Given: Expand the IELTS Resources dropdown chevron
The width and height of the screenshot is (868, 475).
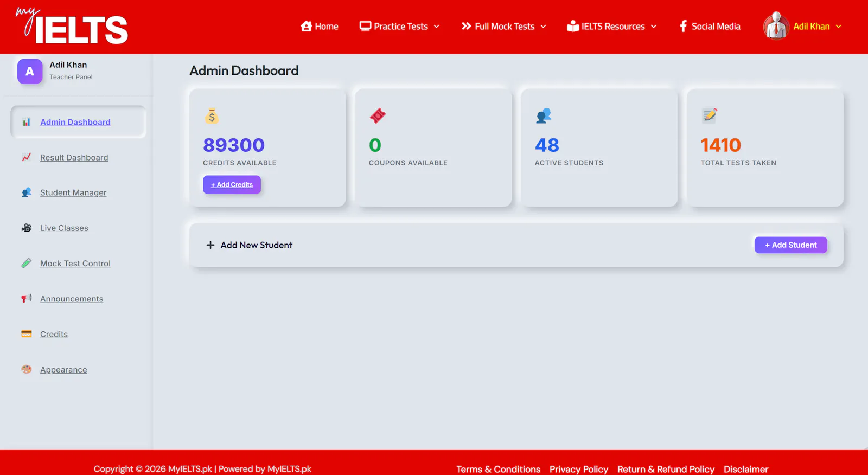Looking at the screenshot, I should pos(654,27).
